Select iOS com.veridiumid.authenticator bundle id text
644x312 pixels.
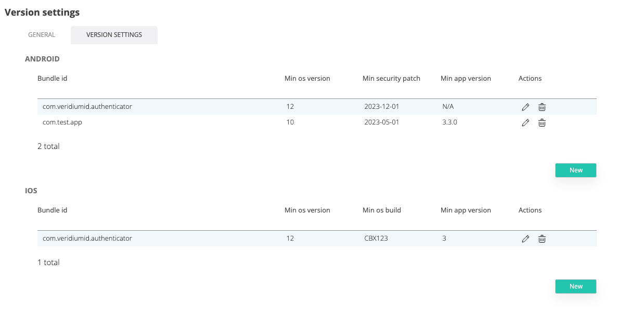[x=87, y=239]
